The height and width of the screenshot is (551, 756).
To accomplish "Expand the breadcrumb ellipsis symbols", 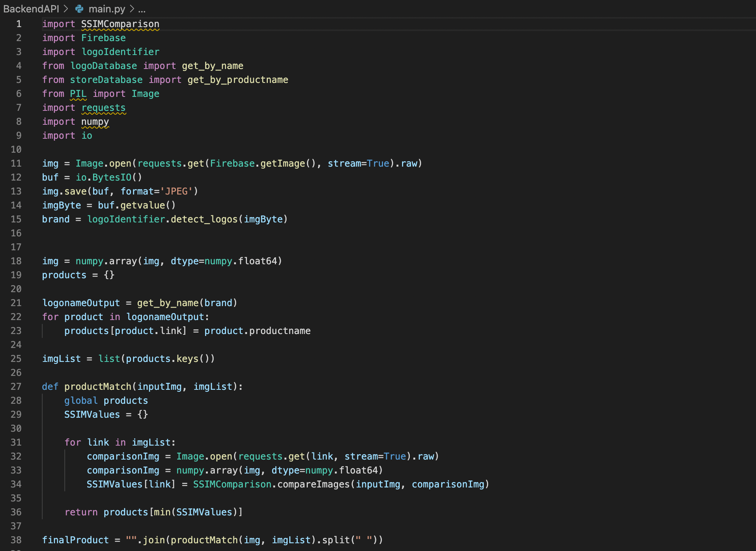I will click(x=142, y=9).
